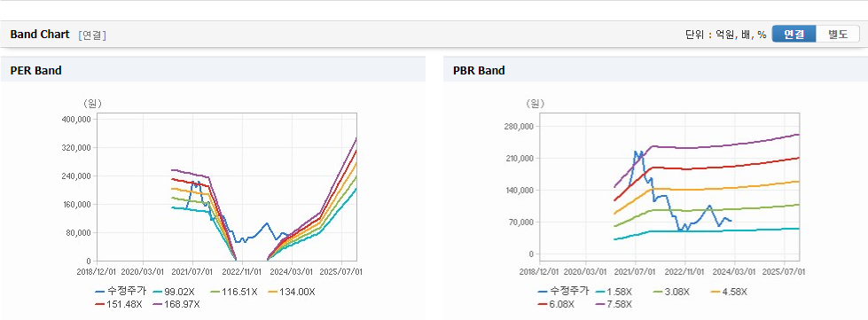Click 2022/11/01 x-axis date in PBR chart
868x320 pixels.
pos(685,272)
